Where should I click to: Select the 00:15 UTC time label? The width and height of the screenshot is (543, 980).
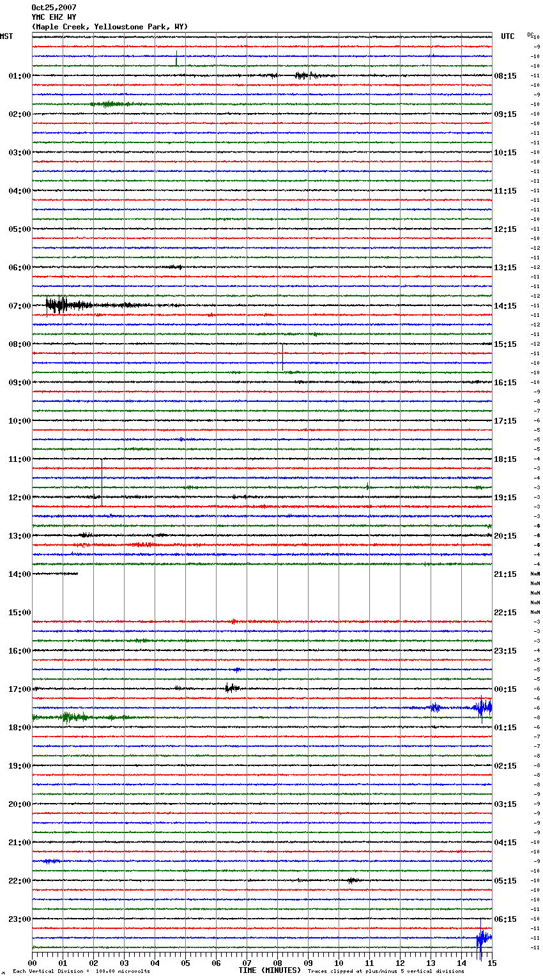[x=505, y=689]
